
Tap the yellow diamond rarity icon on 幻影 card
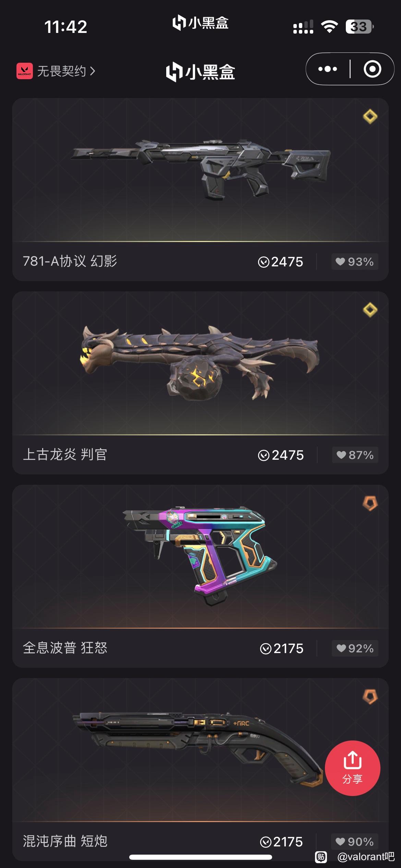[370, 117]
